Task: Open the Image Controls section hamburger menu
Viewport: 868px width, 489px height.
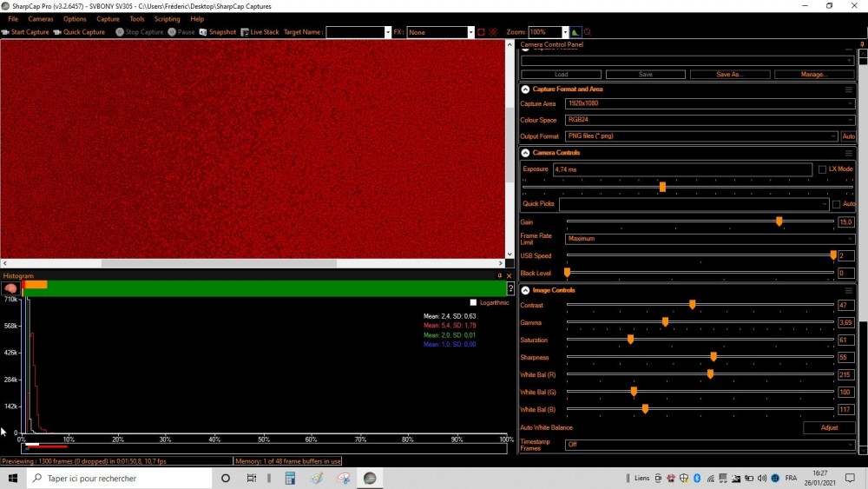Action: tap(849, 290)
